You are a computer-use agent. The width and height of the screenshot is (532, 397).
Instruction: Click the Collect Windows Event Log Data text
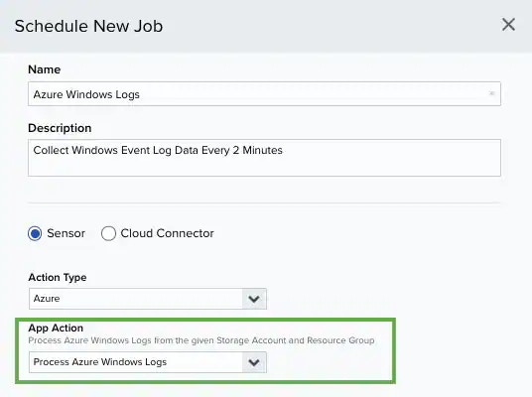click(x=158, y=150)
